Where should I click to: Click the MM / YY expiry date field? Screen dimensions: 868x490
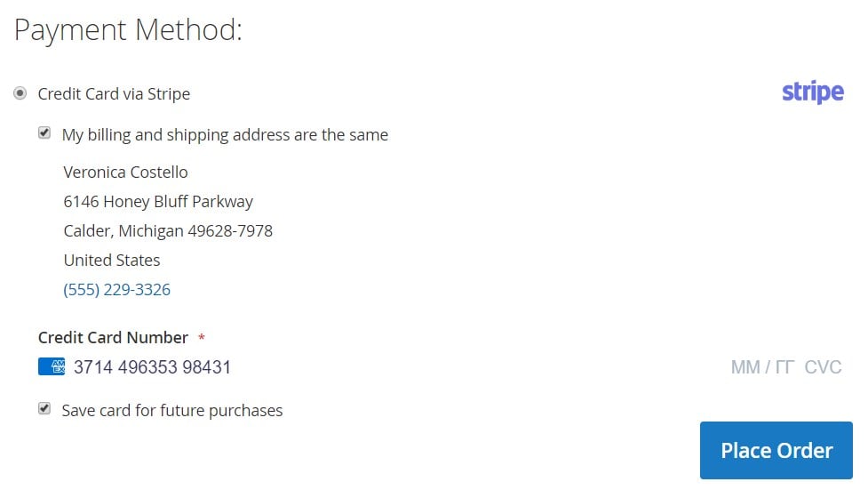coord(763,367)
